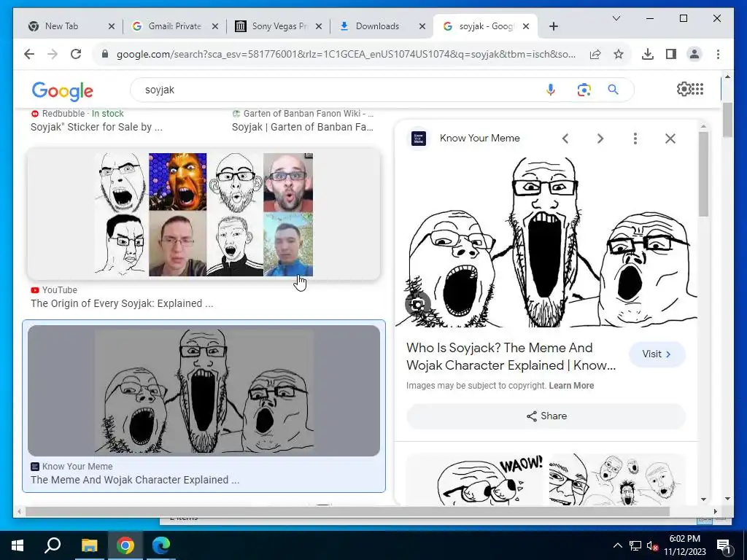This screenshot has width=747, height=560.
Task: Open Microsoft Edge from taskbar
Action: coord(161,545)
